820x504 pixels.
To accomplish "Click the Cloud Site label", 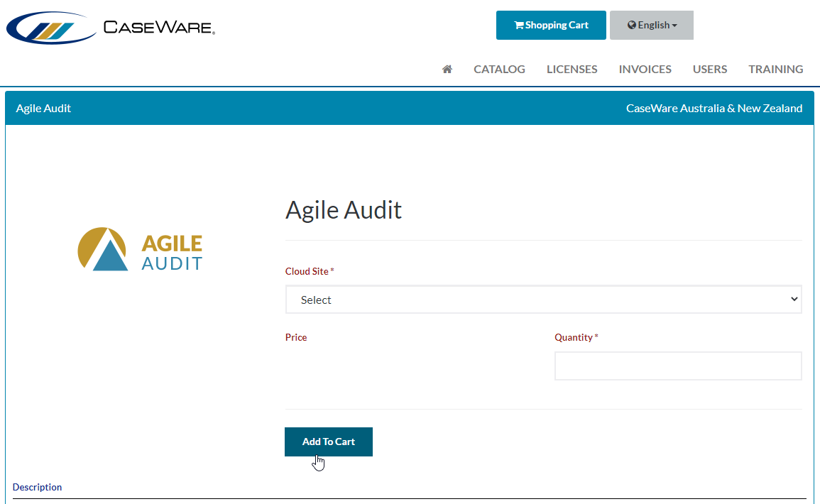I will pos(309,271).
